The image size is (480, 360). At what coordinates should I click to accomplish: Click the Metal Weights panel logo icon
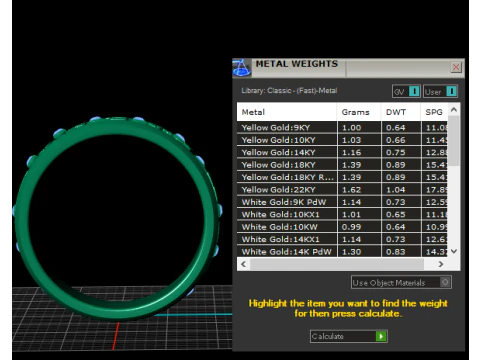tap(241, 68)
